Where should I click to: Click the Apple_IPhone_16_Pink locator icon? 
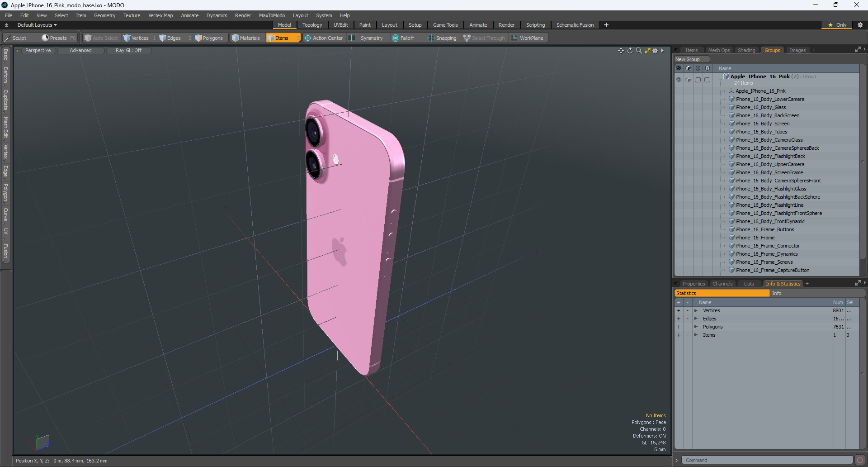click(x=731, y=91)
